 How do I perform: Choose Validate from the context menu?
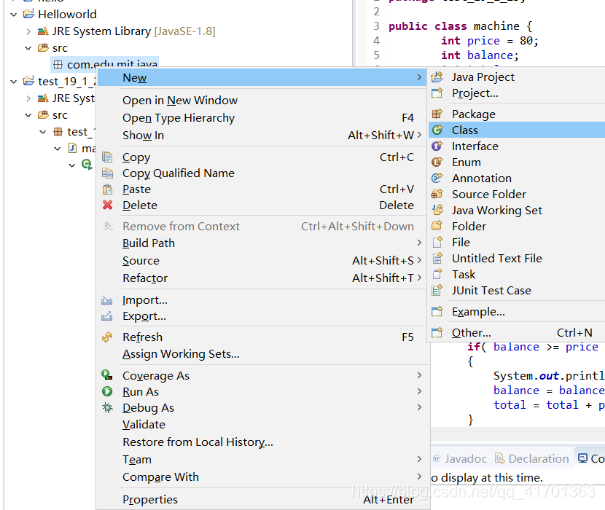tap(262, 424)
